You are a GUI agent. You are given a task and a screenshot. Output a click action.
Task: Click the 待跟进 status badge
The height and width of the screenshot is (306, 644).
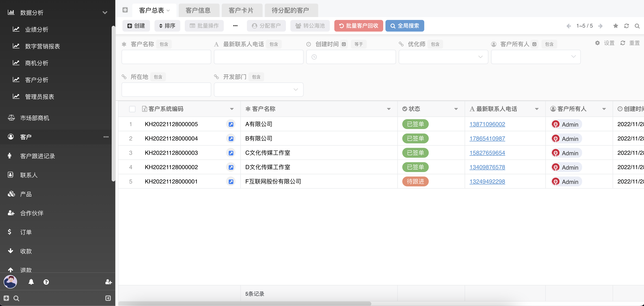(415, 182)
